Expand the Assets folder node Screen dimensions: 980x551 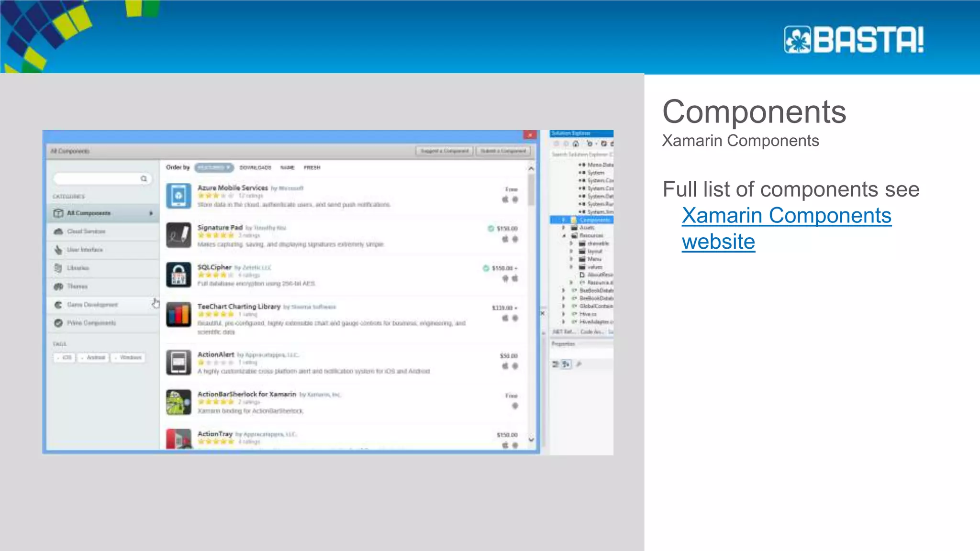point(564,228)
